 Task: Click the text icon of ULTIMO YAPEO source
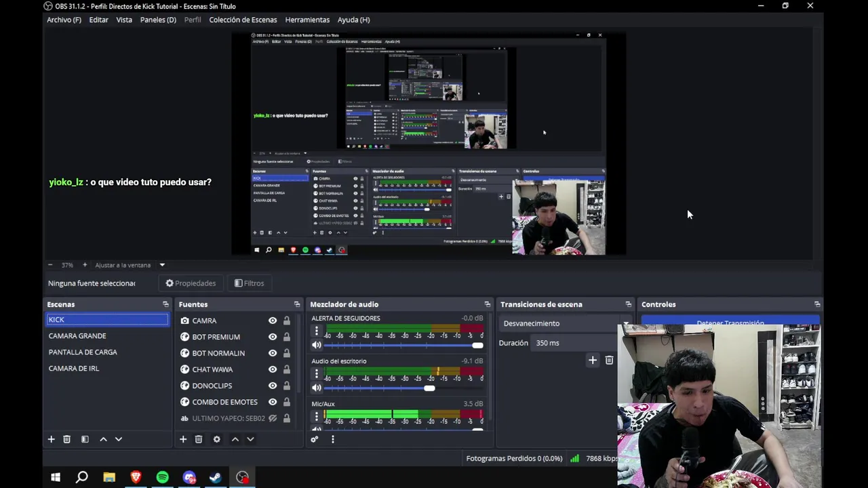click(184, 418)
